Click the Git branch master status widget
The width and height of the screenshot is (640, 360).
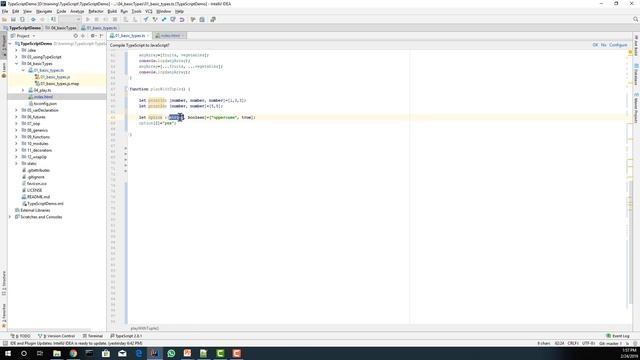point(610,344)
